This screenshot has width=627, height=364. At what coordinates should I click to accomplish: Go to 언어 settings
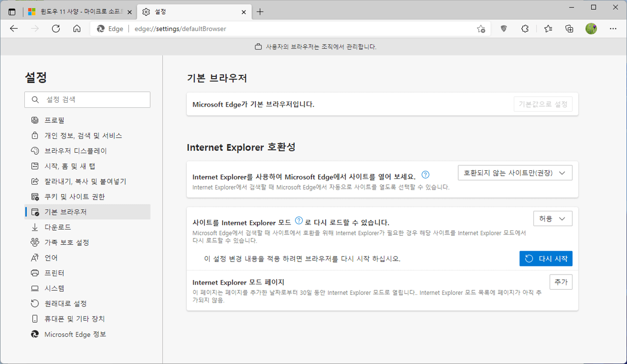click(87, 257)
